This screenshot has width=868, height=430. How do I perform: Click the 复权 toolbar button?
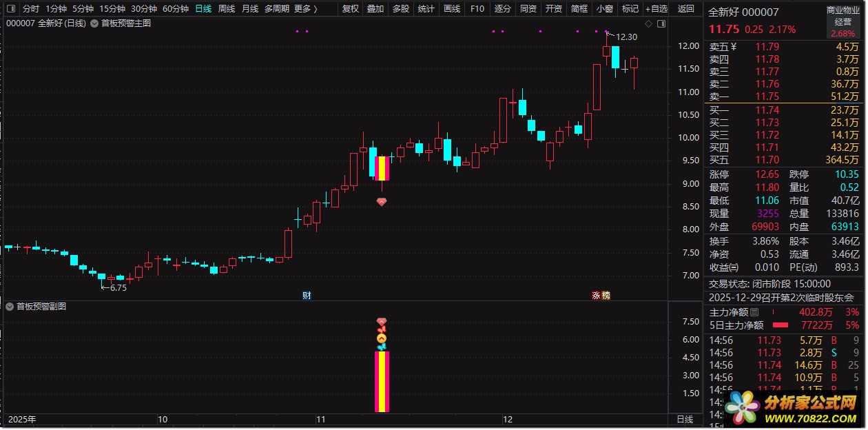pos(351,9)
